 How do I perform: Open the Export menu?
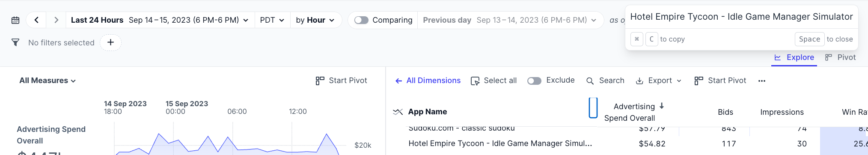659,80
